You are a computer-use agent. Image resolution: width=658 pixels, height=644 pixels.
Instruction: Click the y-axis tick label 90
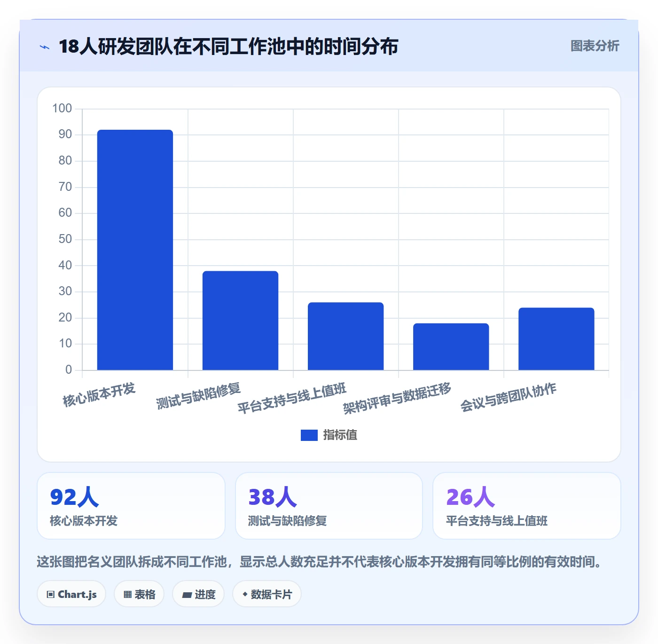[x=65, y=134]
